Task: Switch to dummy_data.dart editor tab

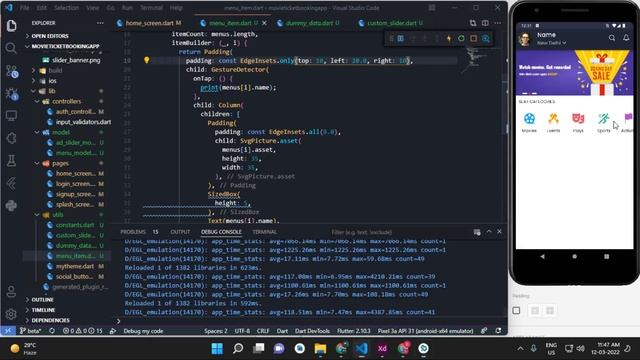Action: tap(309, 23)
